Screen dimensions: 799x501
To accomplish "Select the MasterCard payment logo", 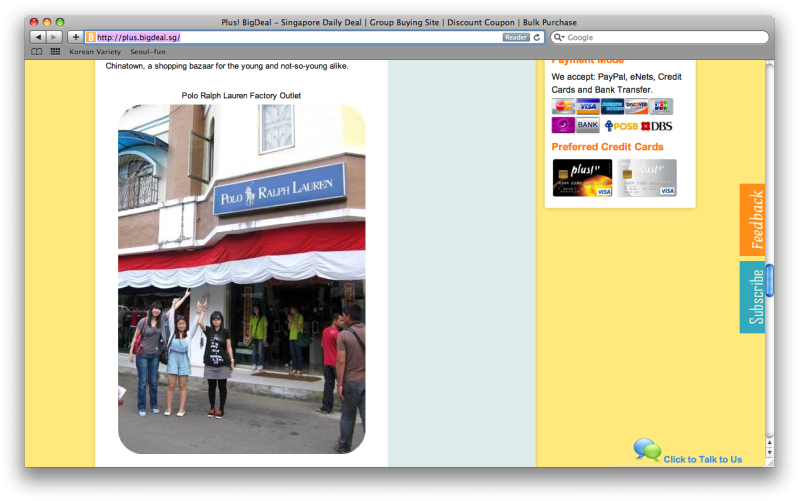I will [563, 107].
